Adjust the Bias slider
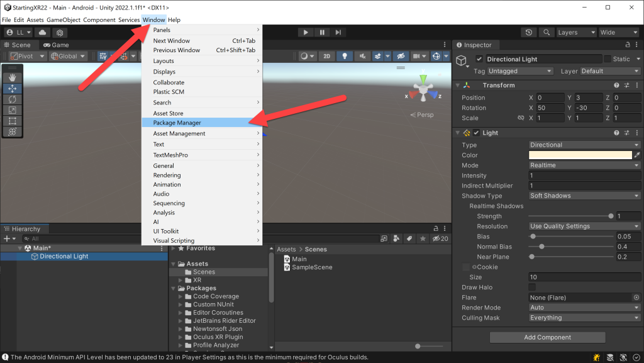The width and height of the screenshot is (644, 363). (571, 236)
